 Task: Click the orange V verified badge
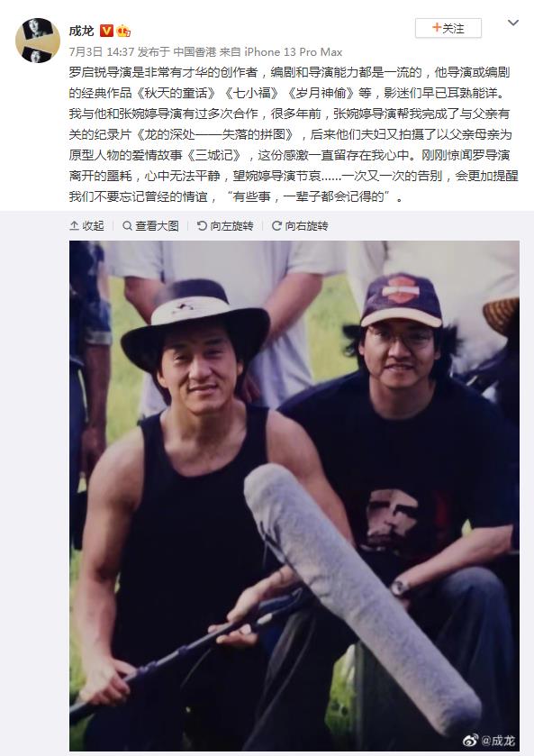pyautogui.click(x=106, y=31)
